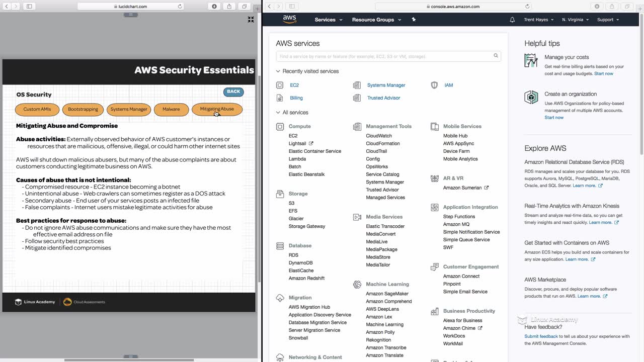Screen dimensions: 644x362
Task: Open the notifications bell in the AWS header
Action: 512,20
